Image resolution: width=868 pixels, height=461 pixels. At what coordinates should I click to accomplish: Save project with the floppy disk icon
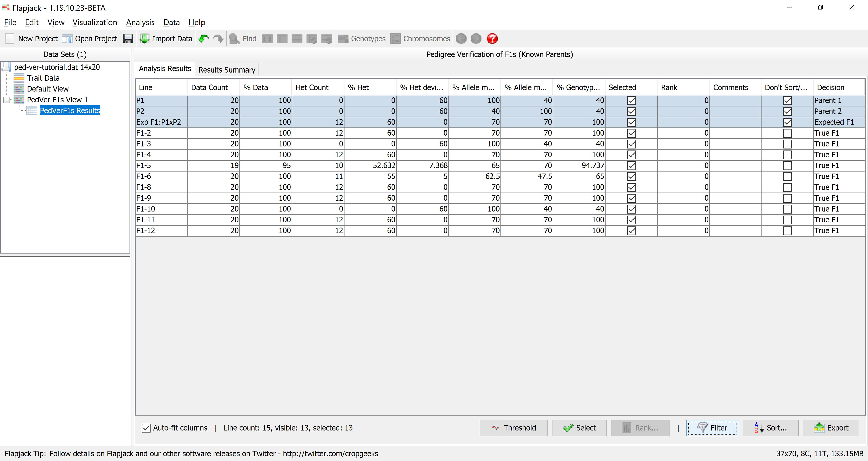[x=128, y=39]
